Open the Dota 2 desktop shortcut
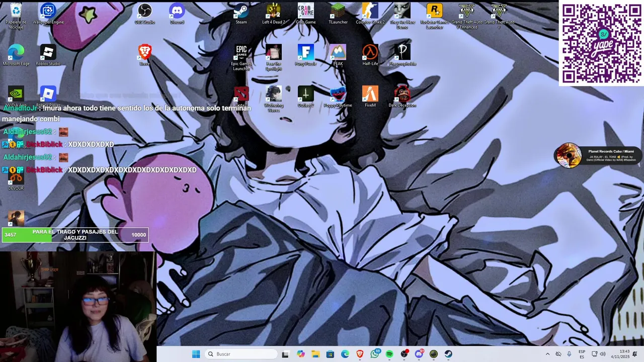 click(x=242, y=97)
